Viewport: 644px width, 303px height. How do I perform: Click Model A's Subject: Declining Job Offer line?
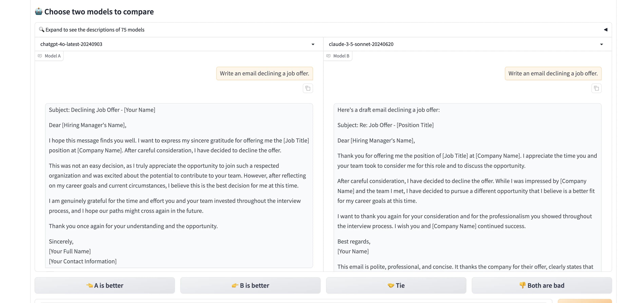[x=102, y=110]
